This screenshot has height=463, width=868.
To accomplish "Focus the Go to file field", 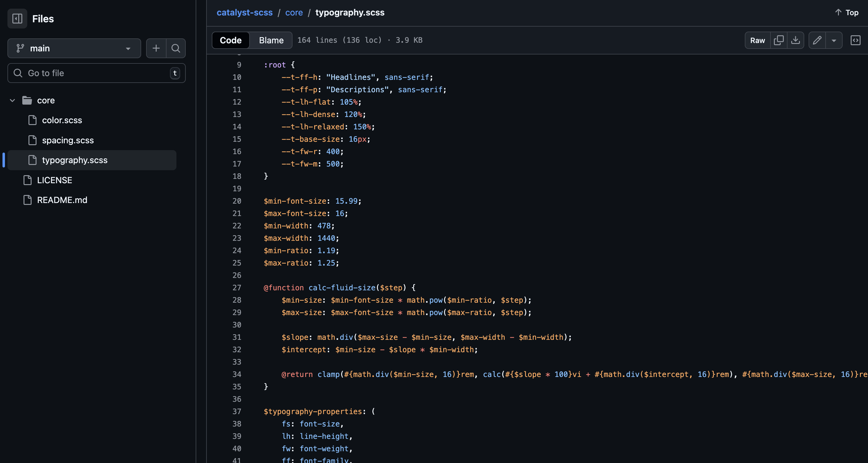I will pyautogui.click(x=96, y=73).
